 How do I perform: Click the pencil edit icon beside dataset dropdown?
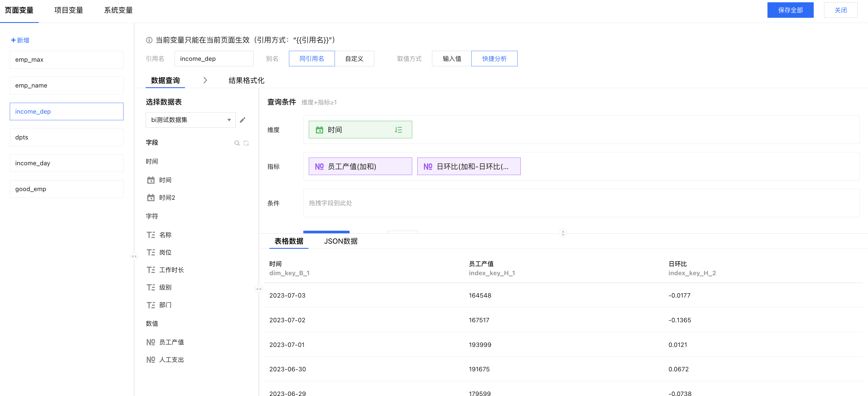coord(243,120)
